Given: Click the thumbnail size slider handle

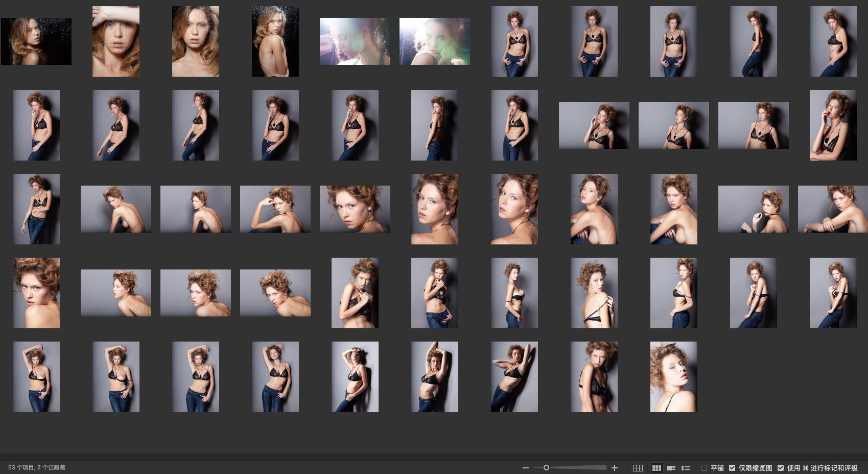Looking at the screenshot, I should pyautogui.click(x=546, y=468).
